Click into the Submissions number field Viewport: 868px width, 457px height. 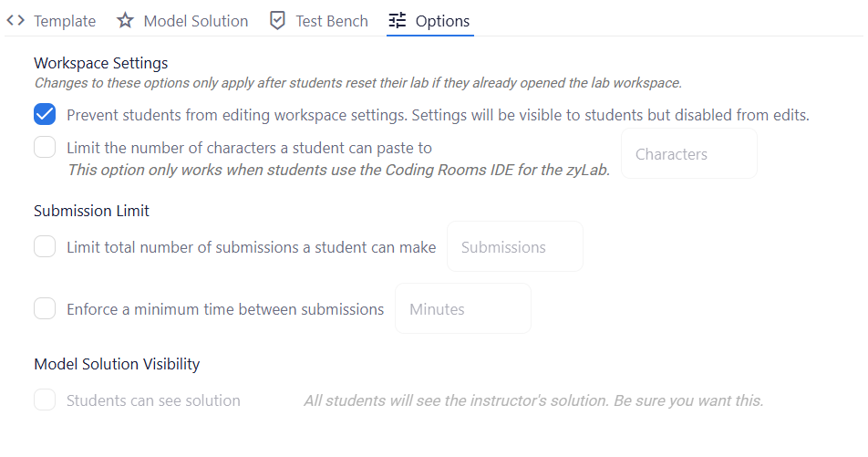click(x=515, y=246)
